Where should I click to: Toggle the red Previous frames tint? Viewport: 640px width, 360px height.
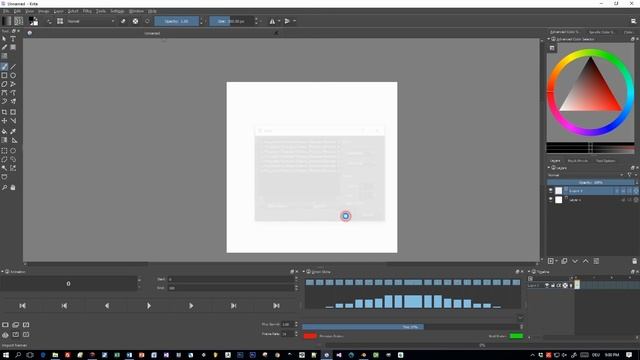[x=310, y=336]
